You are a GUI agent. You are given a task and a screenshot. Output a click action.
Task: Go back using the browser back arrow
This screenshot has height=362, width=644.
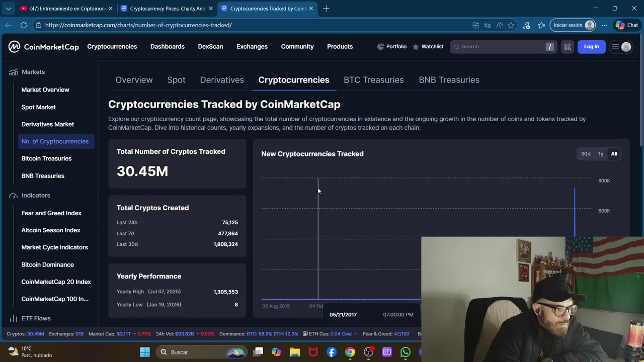click(9, 25)
